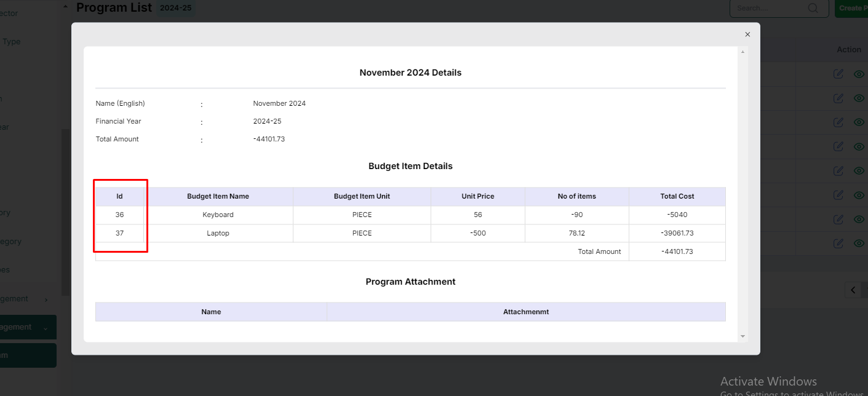Image resolution: width=868 pixels, height=396 pixels.
Task: Click the Program Attachment heading
Action: point(410,282)
